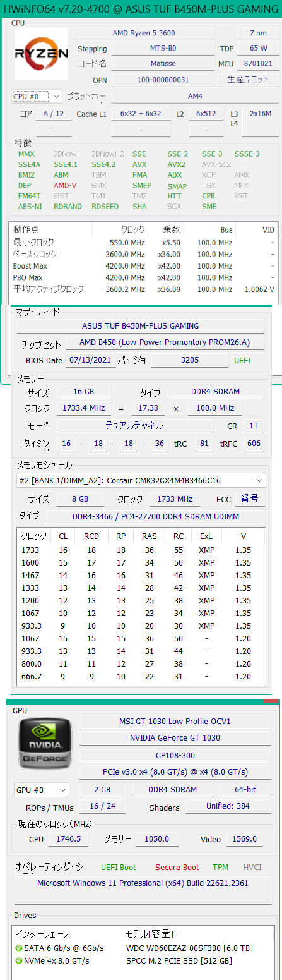
Task: Click the memory clock 1733.4 MHz value
Action: click(x=84, y=408)
